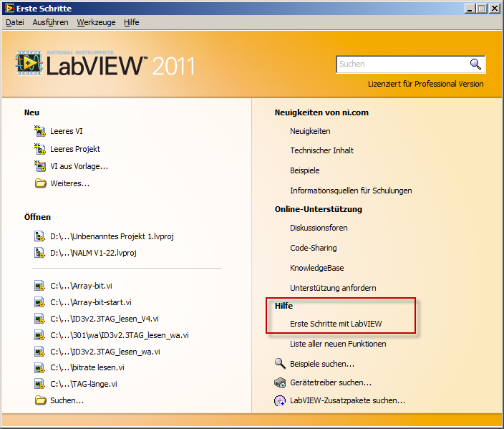Image resolution: width=504 pixels, height=429 pixels.
Task: Click the magnifier icon in search box
Action: coord(475,64)
